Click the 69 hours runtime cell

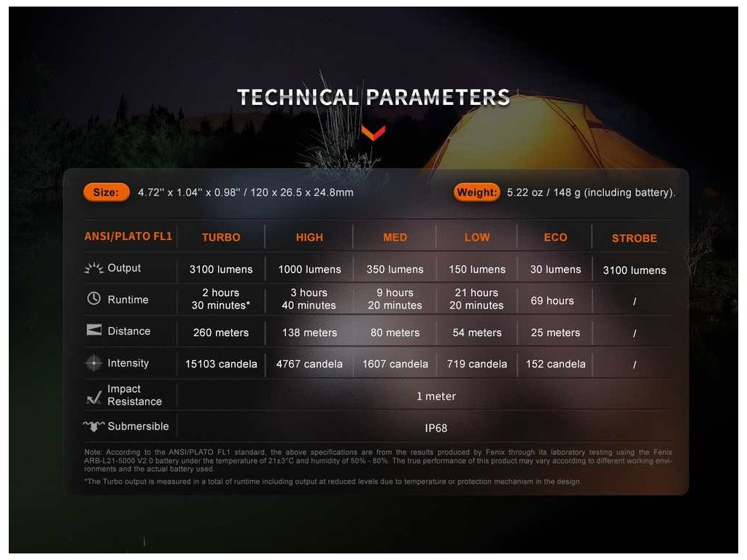click(552, 300)
